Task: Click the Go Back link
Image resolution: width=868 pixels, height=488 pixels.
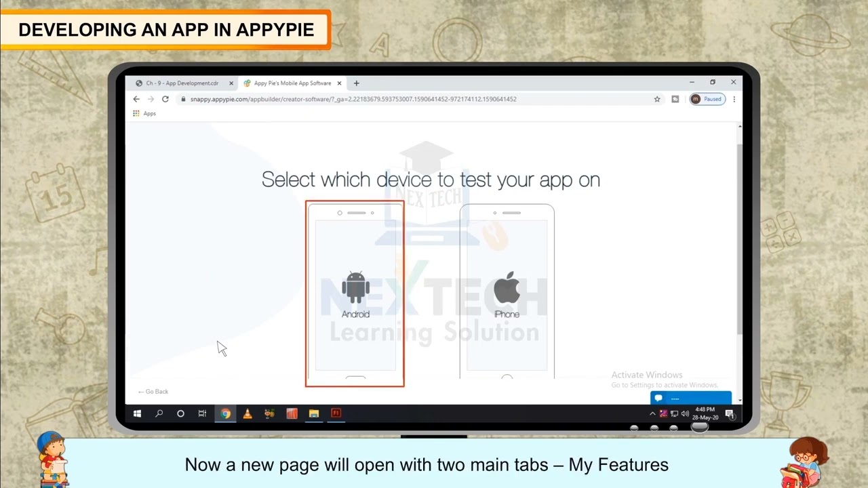Action: point(153,391)
